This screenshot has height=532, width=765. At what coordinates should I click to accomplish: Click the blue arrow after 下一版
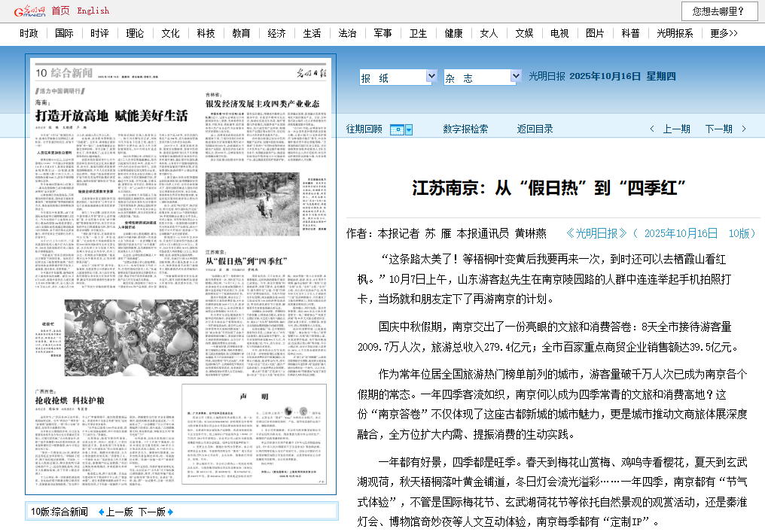pos(170,512)
